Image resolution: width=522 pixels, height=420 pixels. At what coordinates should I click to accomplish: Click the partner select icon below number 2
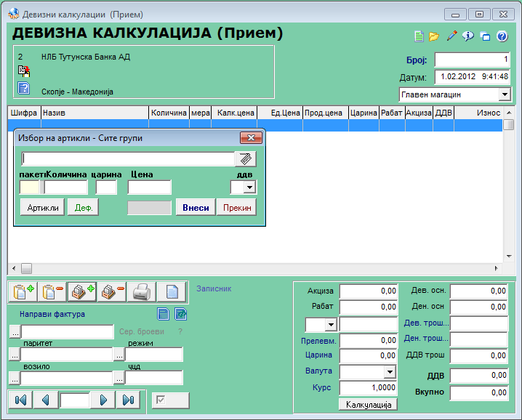[x=24, y=71]
